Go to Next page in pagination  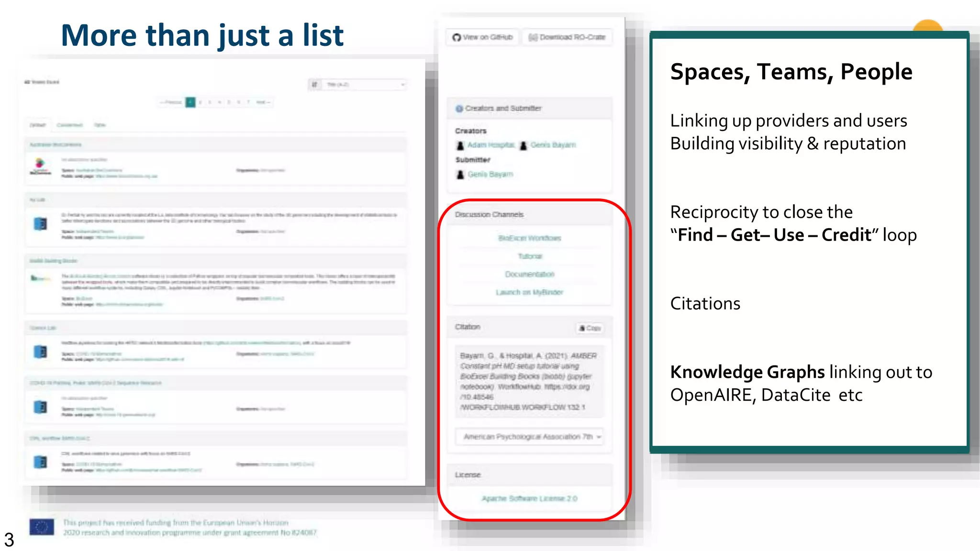263,102
